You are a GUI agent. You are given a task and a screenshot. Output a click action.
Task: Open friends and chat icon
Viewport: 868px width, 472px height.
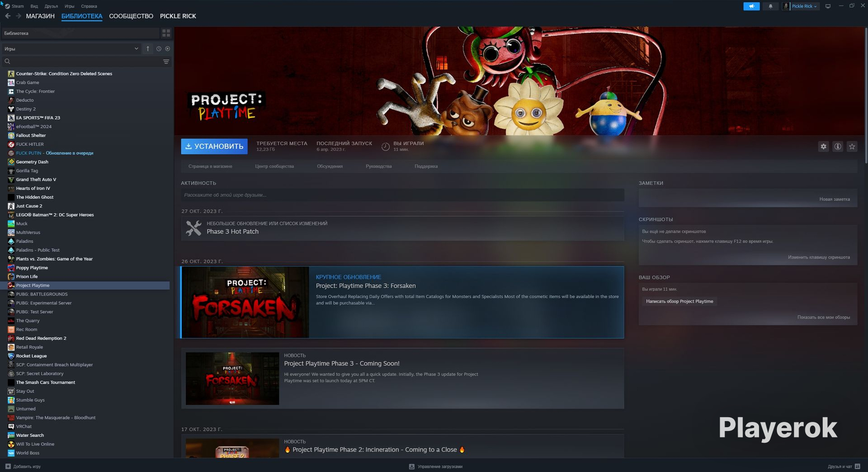pos(858,466)
